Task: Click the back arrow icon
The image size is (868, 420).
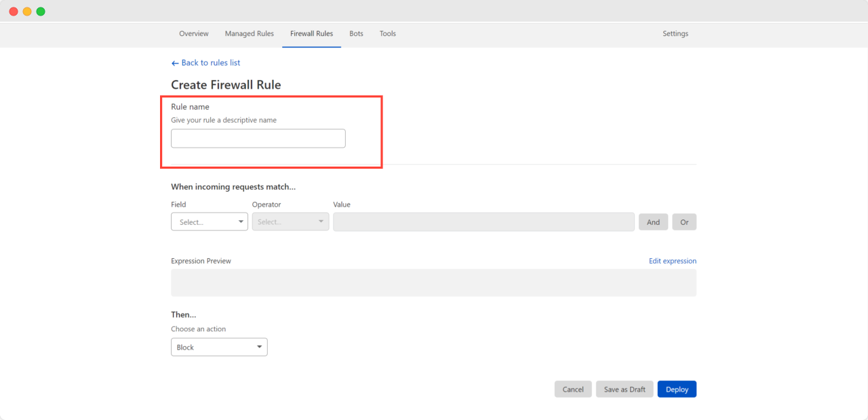Action: pos(175,62)
